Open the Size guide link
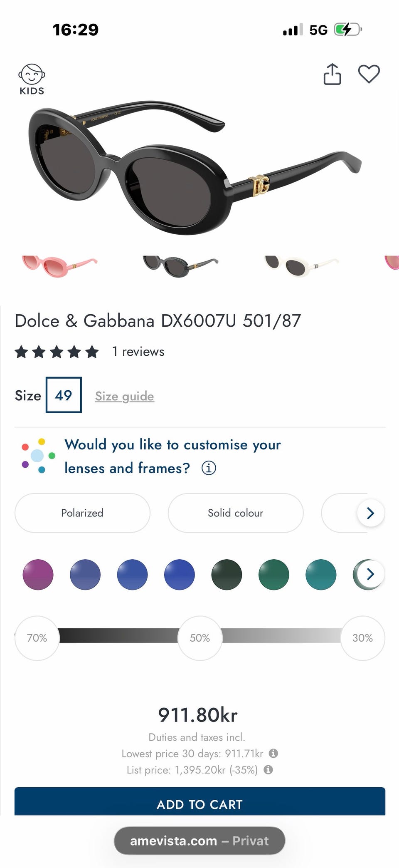This screenshot has width=399, height=868. coord(124,396)
